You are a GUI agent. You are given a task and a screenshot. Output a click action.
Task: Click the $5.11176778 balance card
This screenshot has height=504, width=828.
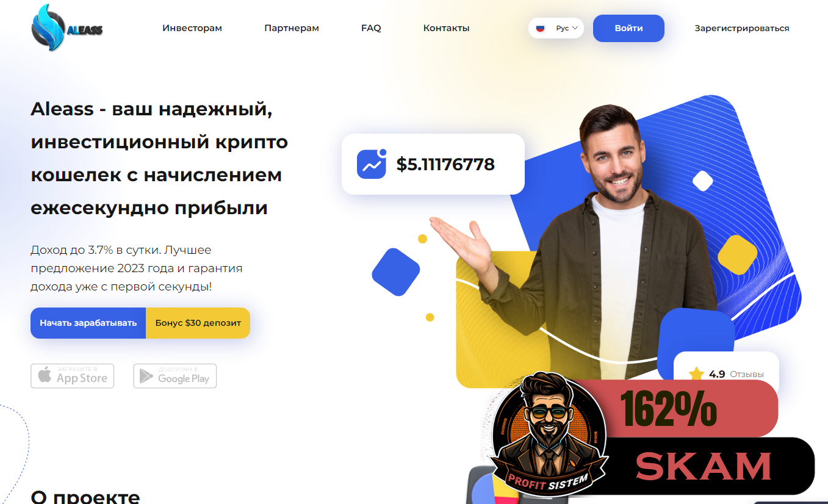[433, 164]
